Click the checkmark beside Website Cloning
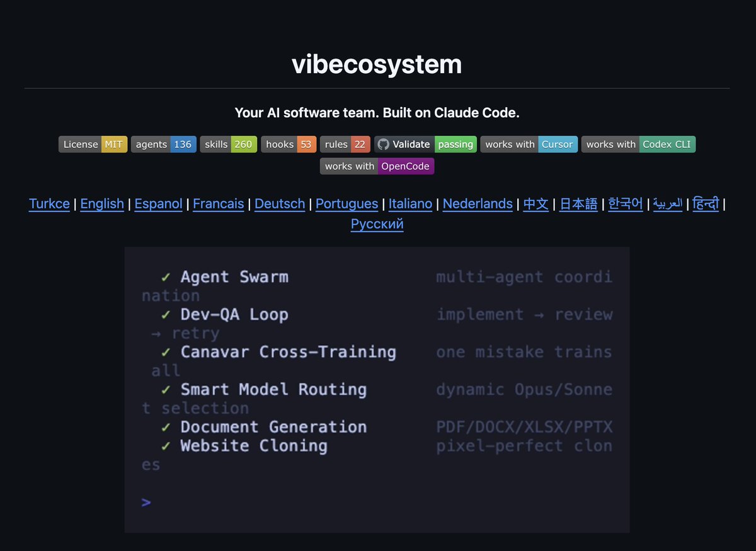 click(x=166, y=446)
